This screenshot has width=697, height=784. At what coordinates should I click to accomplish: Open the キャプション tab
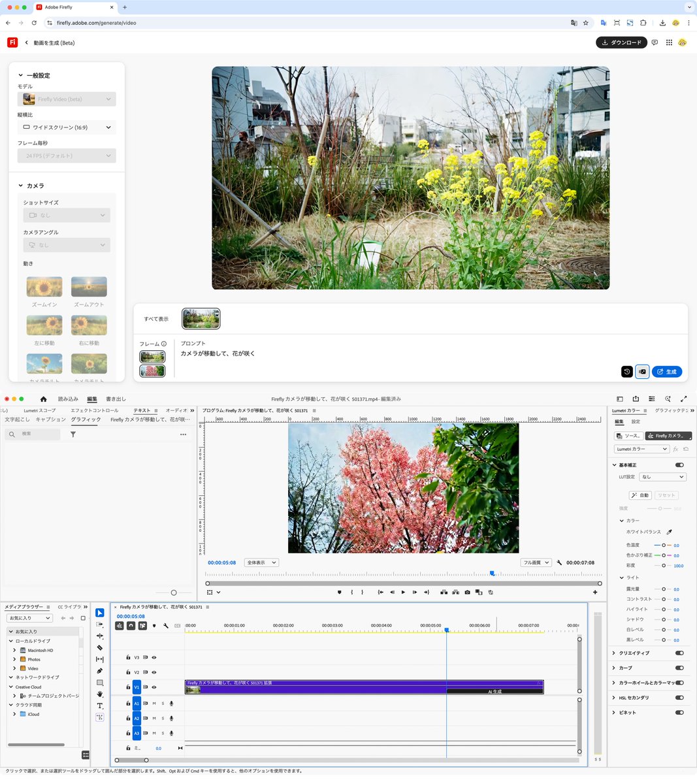(51, 419)
